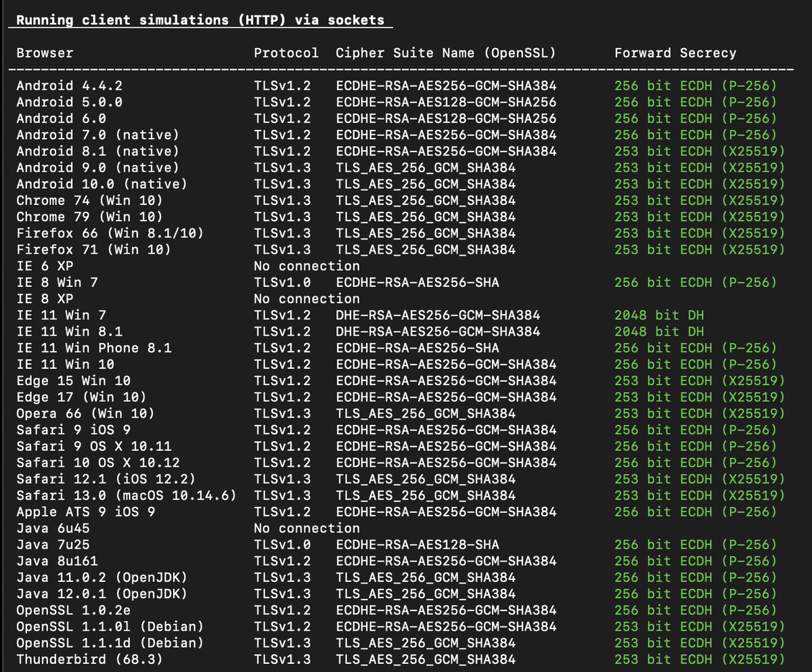Select 'Chrome 74 (Win 10)' row
Screen dimensions: 812x672
(90, 200)
